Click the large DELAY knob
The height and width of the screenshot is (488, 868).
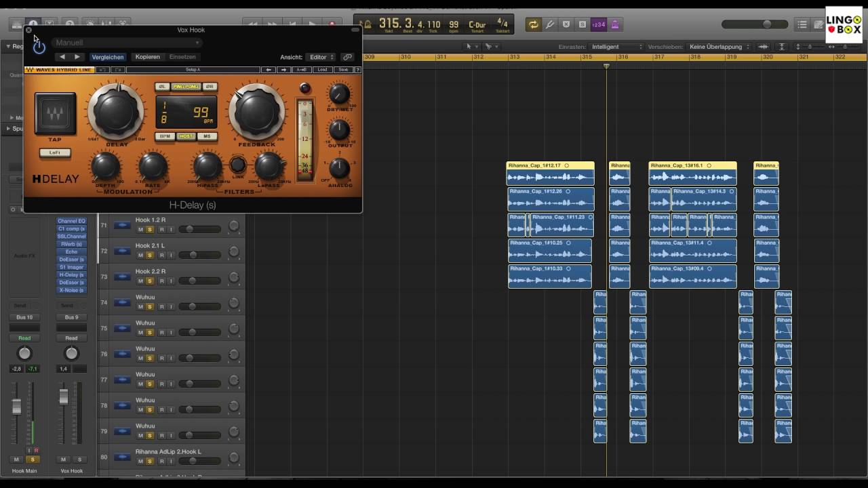pos(116,111)
